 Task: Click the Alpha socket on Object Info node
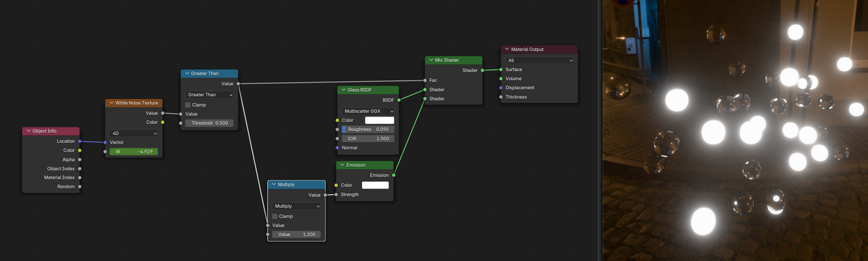[x=80, y=159]
